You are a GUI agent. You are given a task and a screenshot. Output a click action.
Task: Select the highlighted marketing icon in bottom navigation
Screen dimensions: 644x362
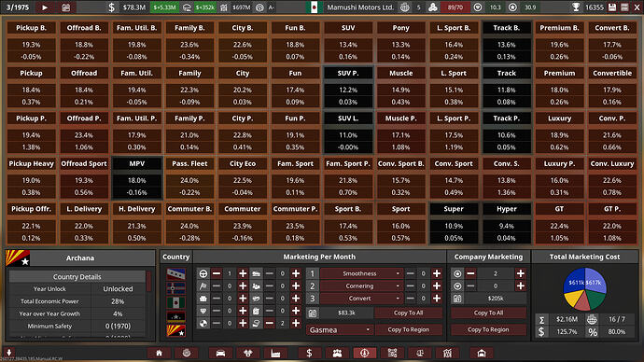tap(365, 353)
